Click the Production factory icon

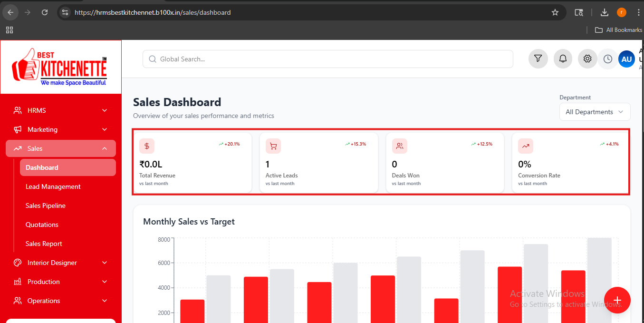(x=18, y=282)
